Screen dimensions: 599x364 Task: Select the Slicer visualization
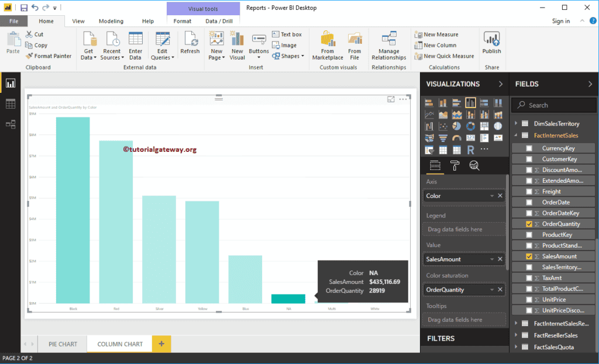[429, 150]
